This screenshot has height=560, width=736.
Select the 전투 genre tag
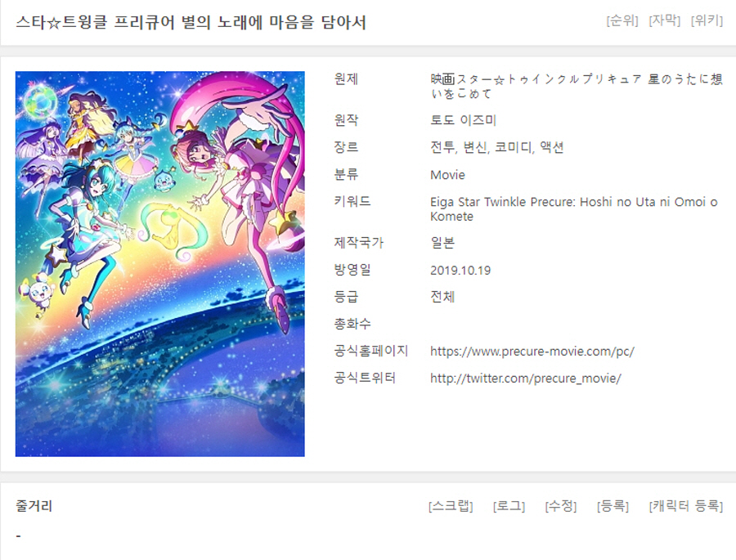(x=442, y=147)
